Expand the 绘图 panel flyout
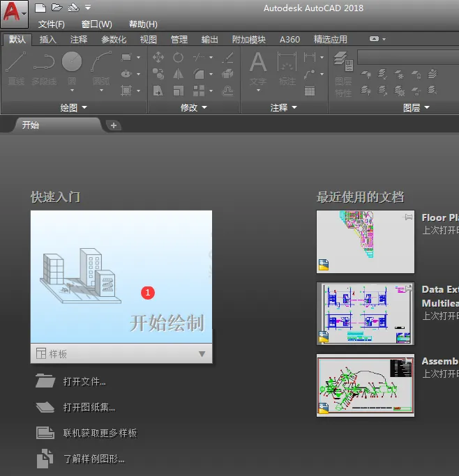459x476 pixels. pyautogui.click(x=74, y=107)
